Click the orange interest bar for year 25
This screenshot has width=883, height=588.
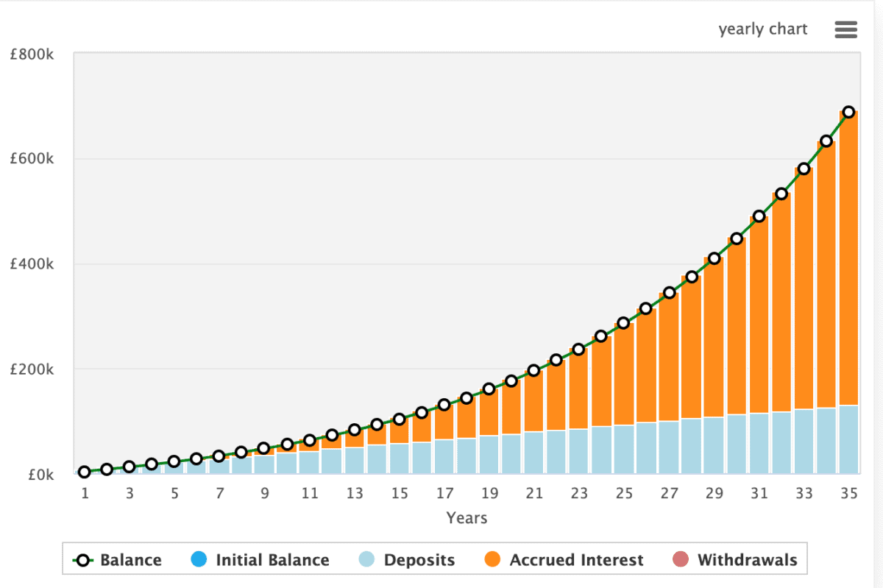click(x=624, y=374)
